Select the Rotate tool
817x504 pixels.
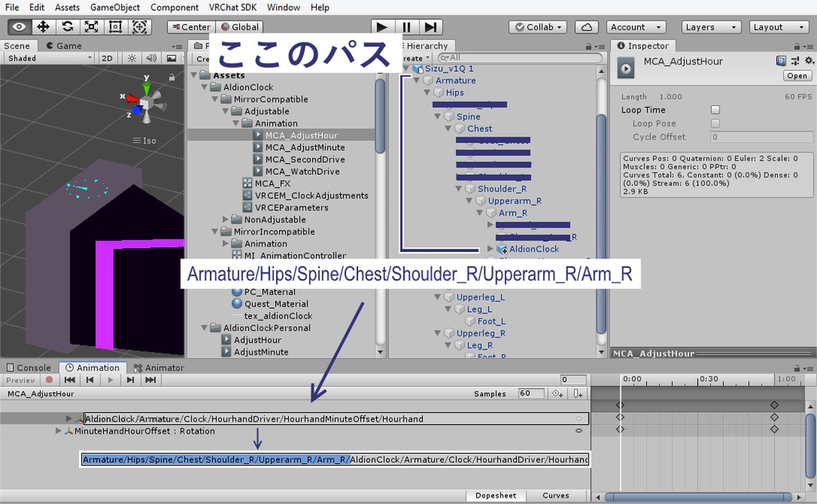click(x=67, y=26)
